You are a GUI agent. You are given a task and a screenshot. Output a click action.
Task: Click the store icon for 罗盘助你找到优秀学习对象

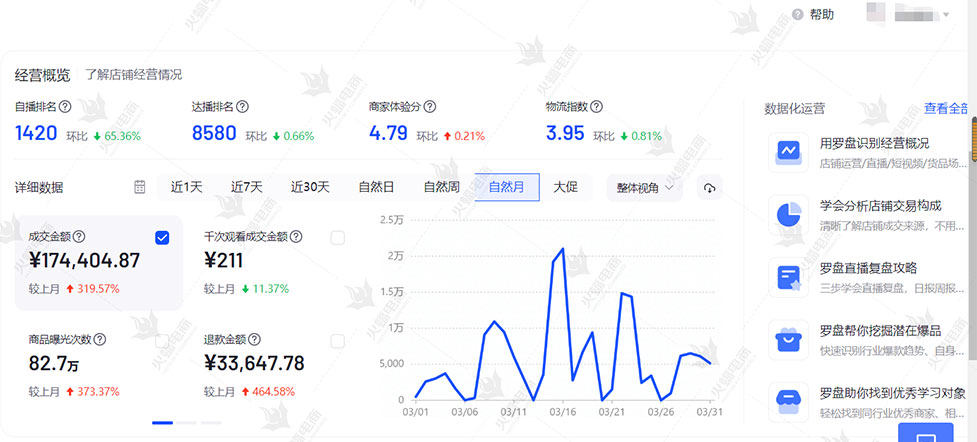(x=788, y=401)
